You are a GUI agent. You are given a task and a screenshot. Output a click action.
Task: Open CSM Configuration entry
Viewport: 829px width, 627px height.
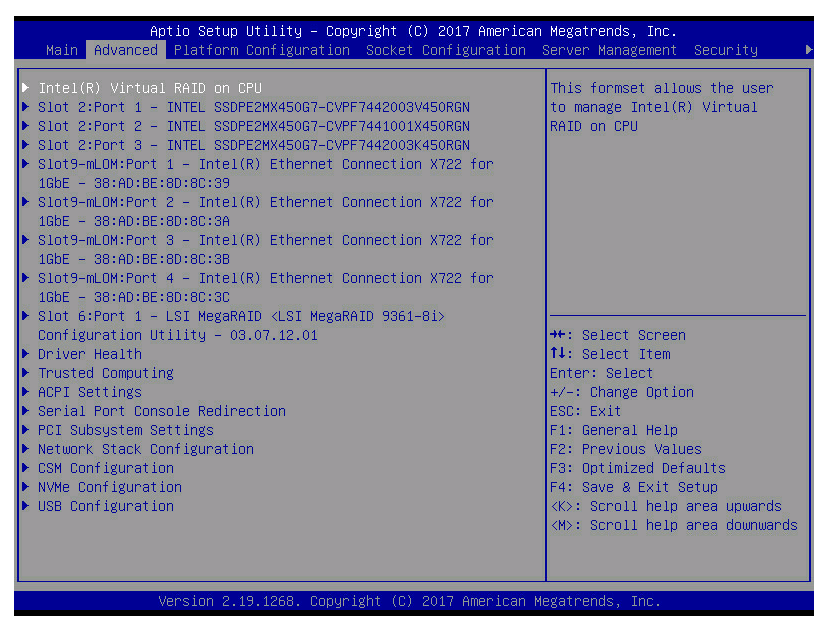[x=105, y=468]
